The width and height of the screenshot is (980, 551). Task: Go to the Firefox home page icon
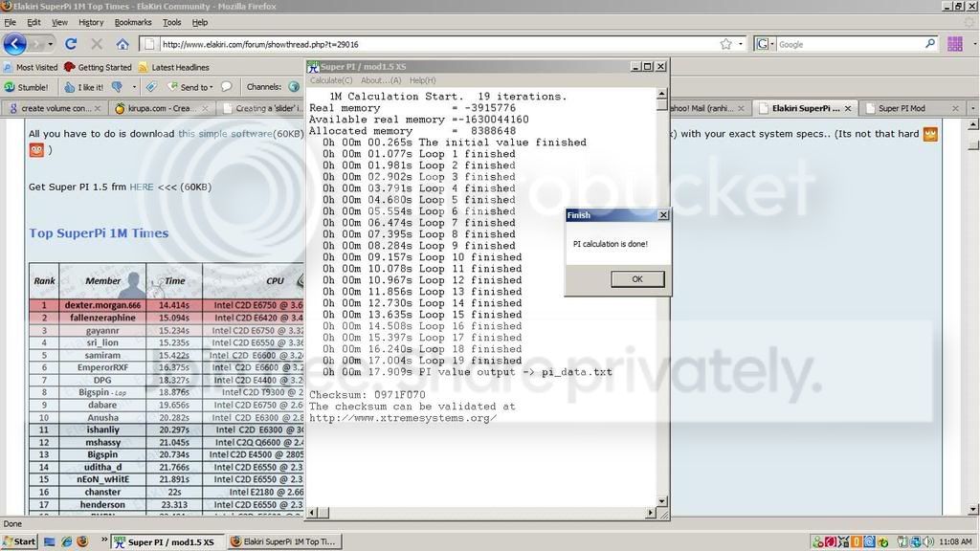(122, 44)
